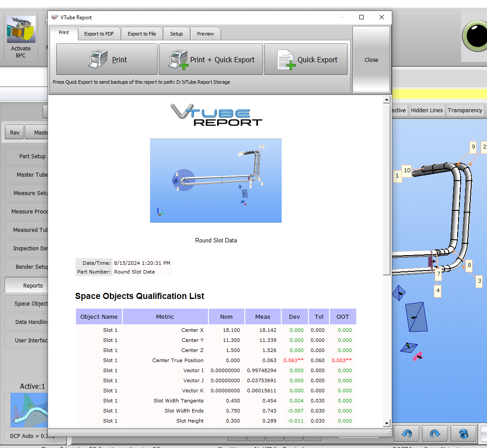The height and width of the screenshot is (448, 487).
Task: Click the report vertical scrollbar thumb
Action: tap(387, 189)
